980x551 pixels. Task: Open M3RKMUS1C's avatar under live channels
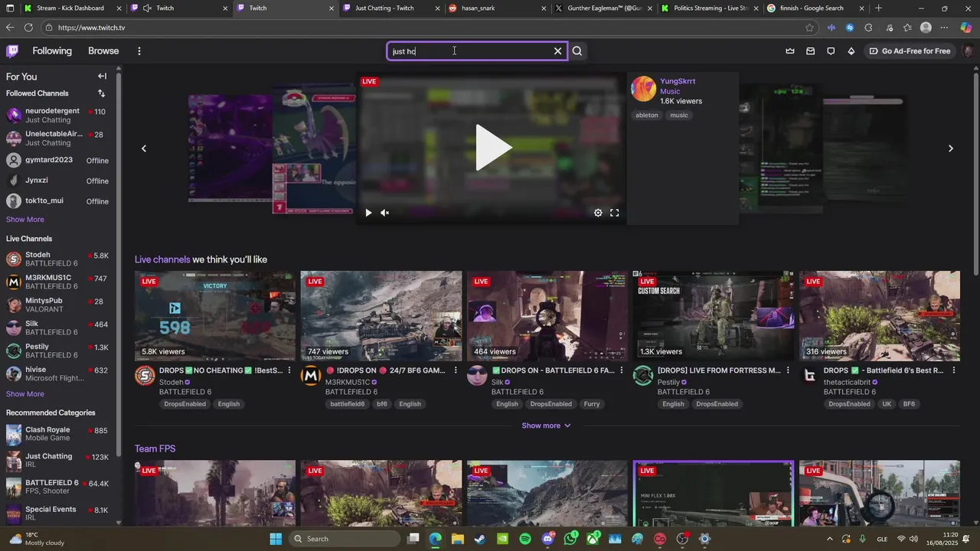pos(311,376)
